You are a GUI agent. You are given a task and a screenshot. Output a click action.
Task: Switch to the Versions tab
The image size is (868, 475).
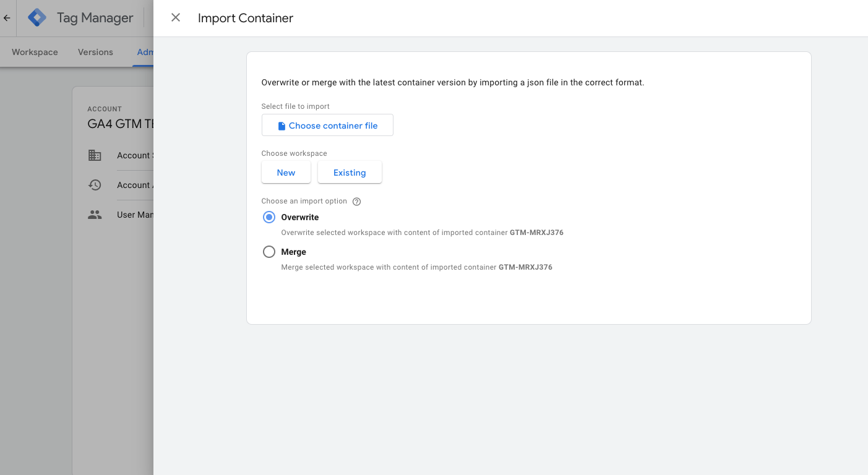[x=95, y=52]
